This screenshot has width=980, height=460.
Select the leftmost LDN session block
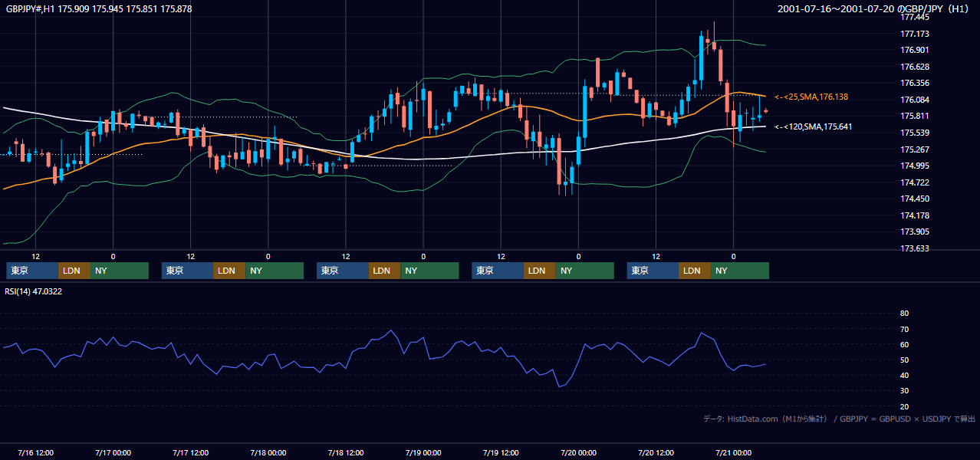(74, 271)
